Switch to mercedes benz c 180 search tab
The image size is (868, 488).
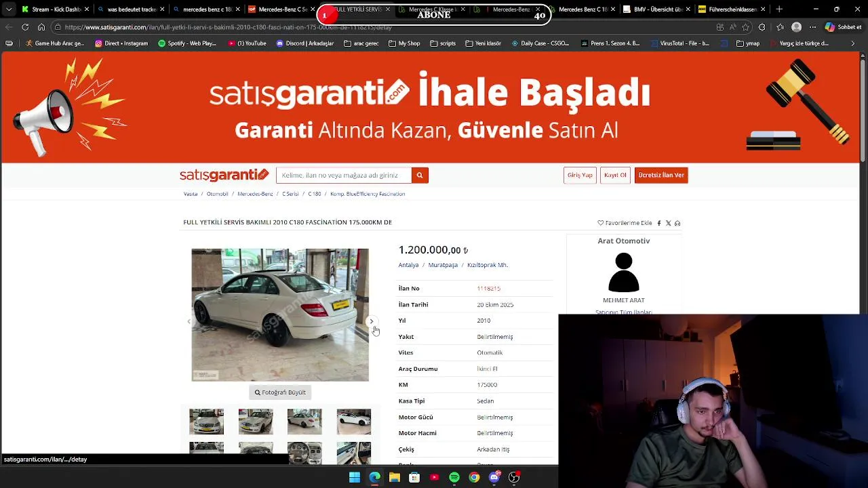(x=207, y=9)
